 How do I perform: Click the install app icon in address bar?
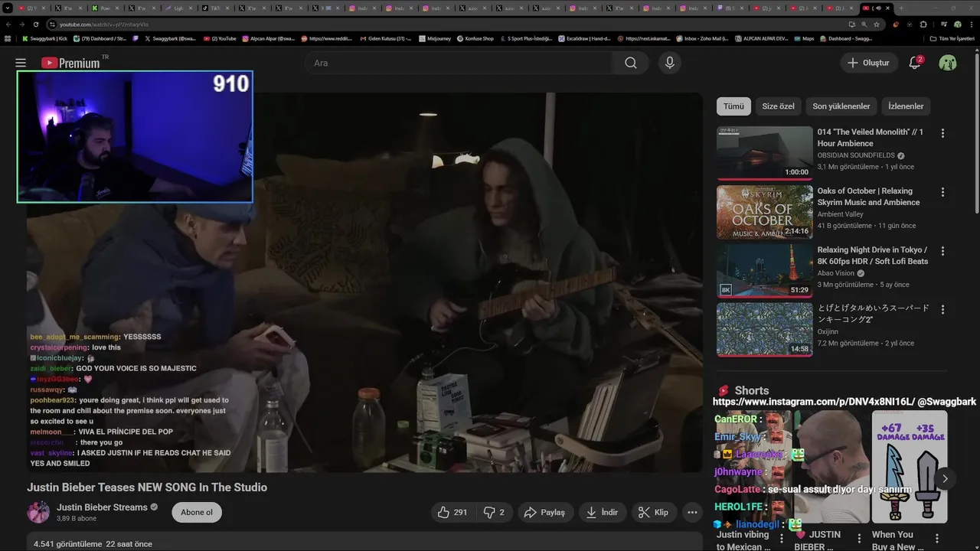[x=851, y=24]
